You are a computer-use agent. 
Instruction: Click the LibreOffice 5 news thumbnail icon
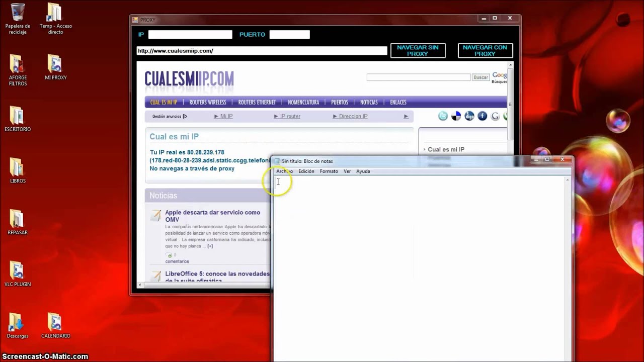pos(156,277)
